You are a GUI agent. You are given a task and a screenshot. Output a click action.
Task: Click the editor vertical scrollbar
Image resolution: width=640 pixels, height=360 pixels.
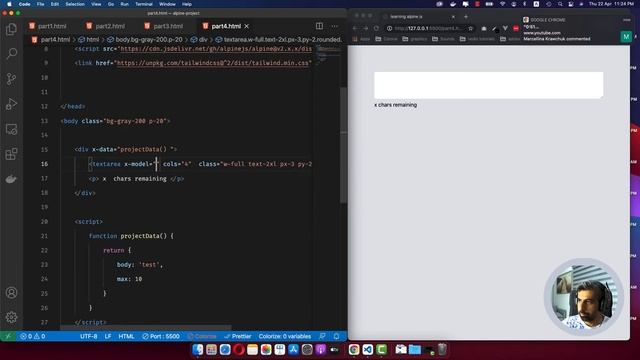pyautogui.click(x=344, y=145)
